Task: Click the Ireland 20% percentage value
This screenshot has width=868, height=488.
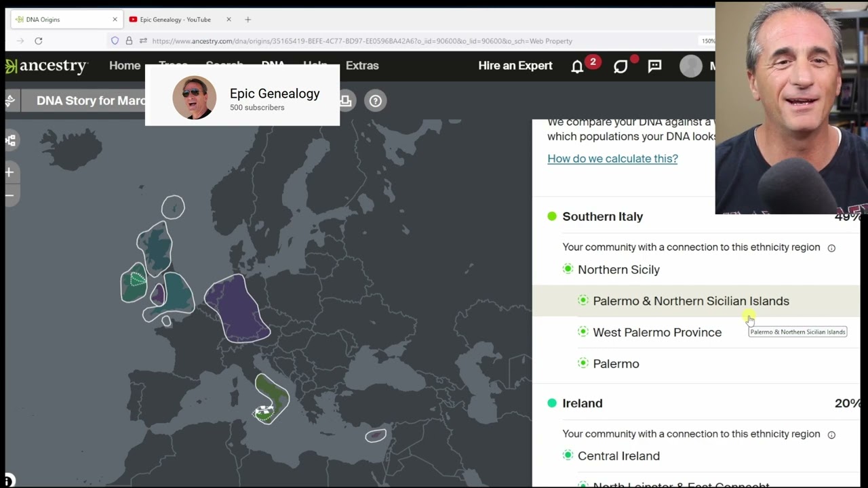Action: coord(848,403)
